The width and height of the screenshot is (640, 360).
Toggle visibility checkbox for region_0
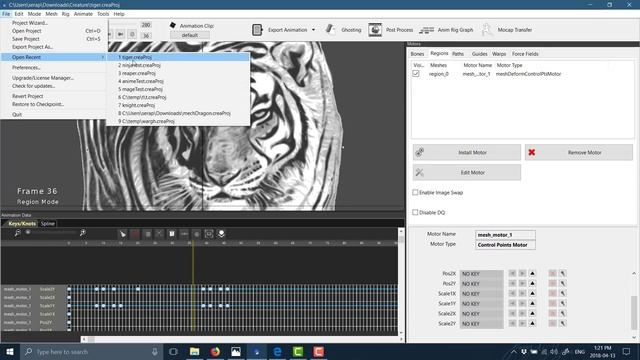[x=416, y=74]
